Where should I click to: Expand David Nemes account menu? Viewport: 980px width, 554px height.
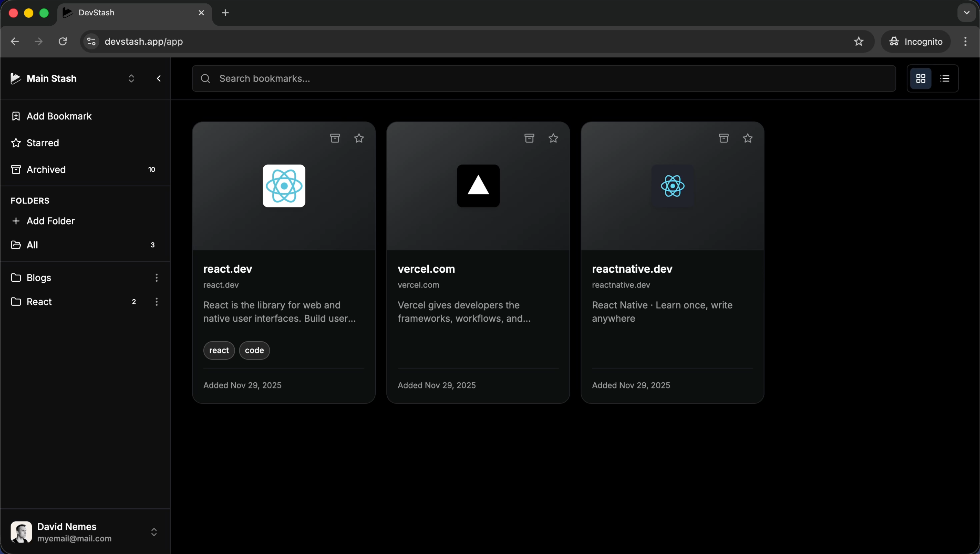154,532
